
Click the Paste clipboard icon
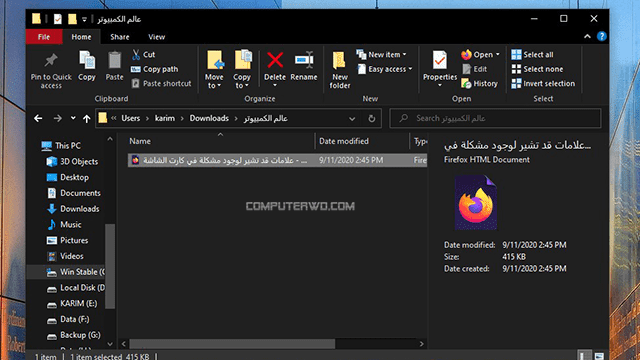coord(114,66)
